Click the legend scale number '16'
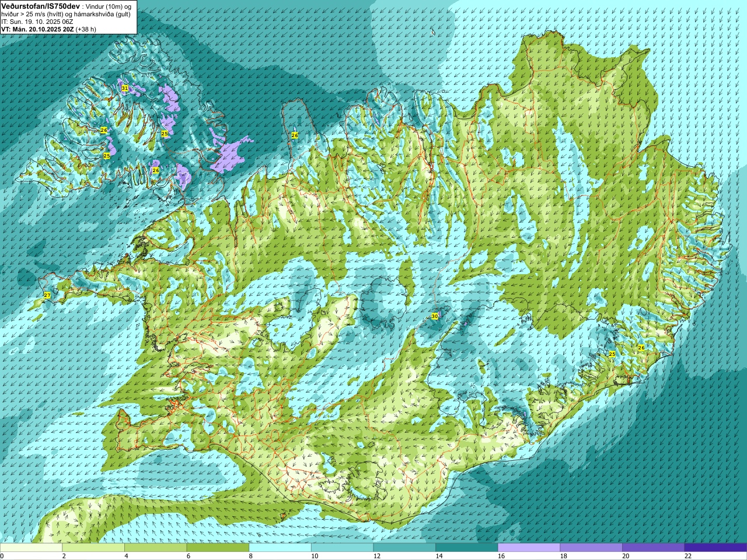 (x=501, y=556)
